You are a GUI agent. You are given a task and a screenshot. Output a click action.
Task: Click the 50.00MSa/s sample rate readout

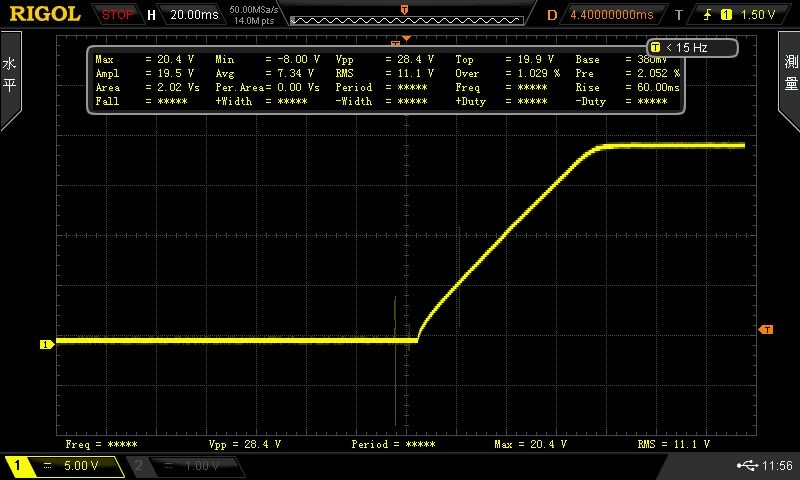254,10
